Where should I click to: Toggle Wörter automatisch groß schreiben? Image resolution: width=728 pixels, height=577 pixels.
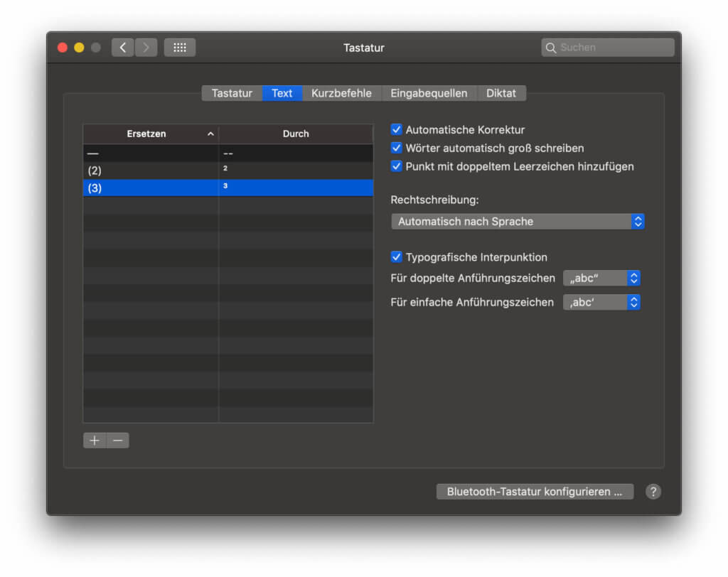(396, 148)
